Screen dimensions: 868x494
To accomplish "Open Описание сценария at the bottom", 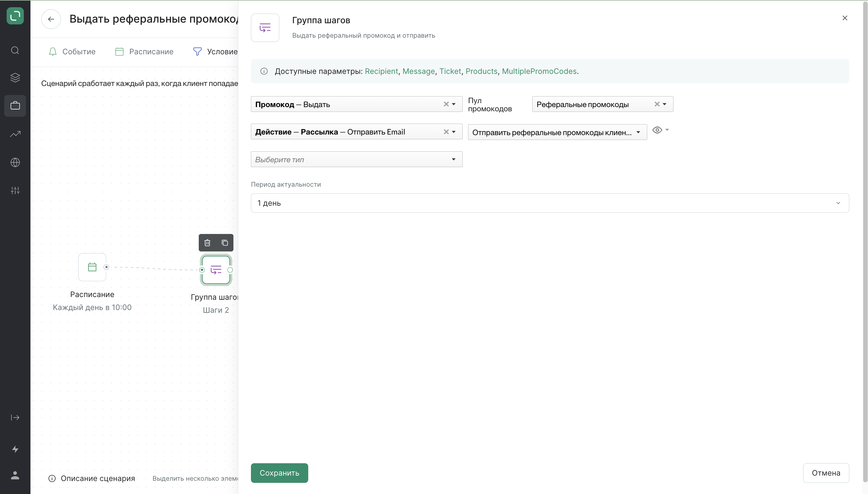I will 92,478.
